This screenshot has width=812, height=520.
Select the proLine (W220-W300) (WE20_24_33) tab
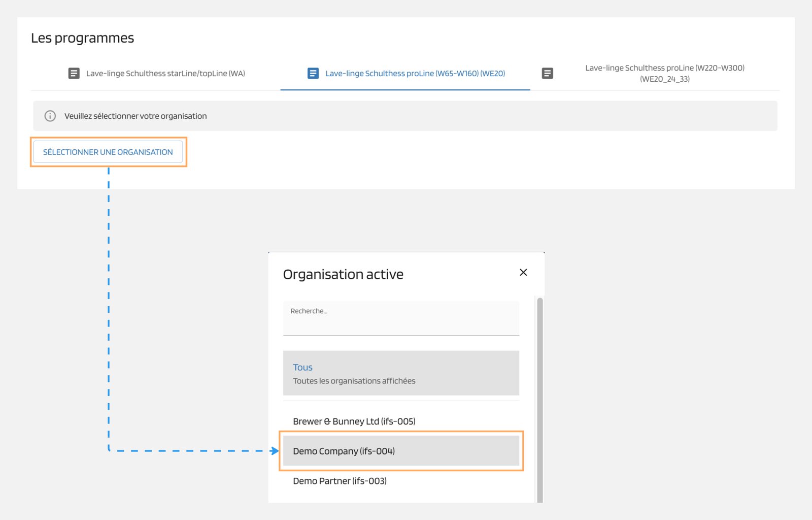coord(664,74)
